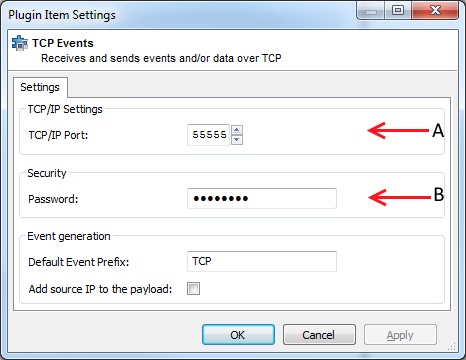Viewport: 466px width, 360px height.
Task: Click the Apply button
Action: coord(400,335)
